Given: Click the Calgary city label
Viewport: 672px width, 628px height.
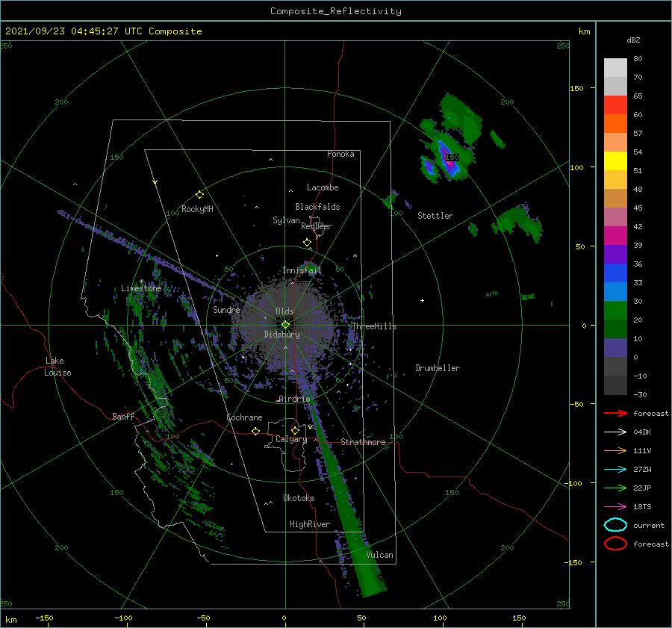Looking at the screenshot, I should click(291, 439).
